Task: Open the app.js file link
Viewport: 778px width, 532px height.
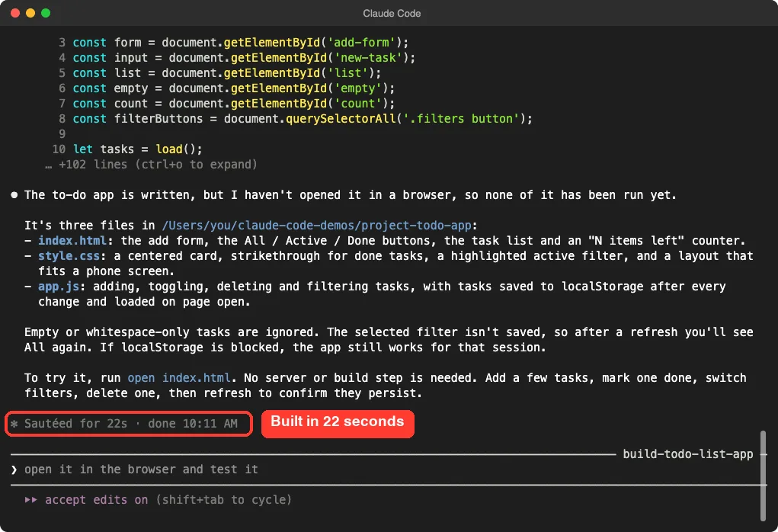Action: [x=59, y=287]
